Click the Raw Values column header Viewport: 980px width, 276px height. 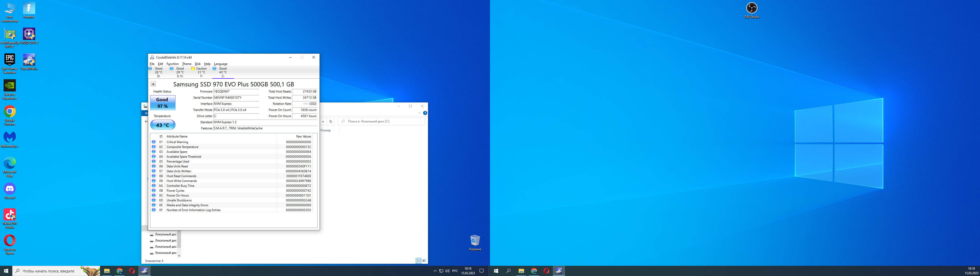pyautogui.click(x=304, y=136)
